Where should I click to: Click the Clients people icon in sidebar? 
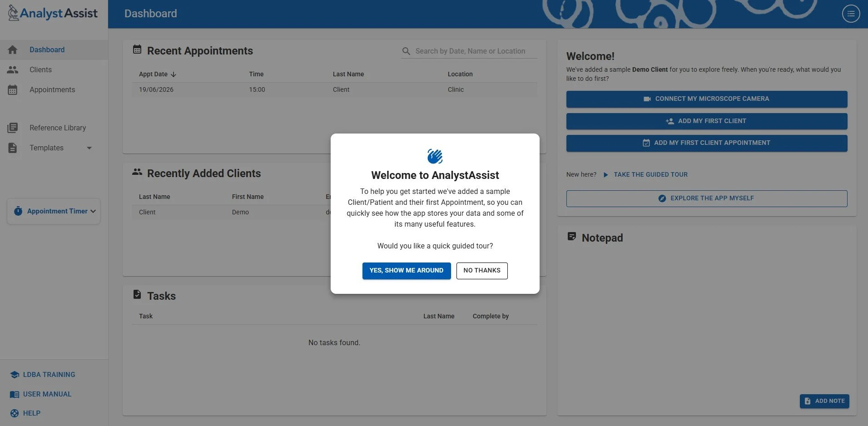13,69
